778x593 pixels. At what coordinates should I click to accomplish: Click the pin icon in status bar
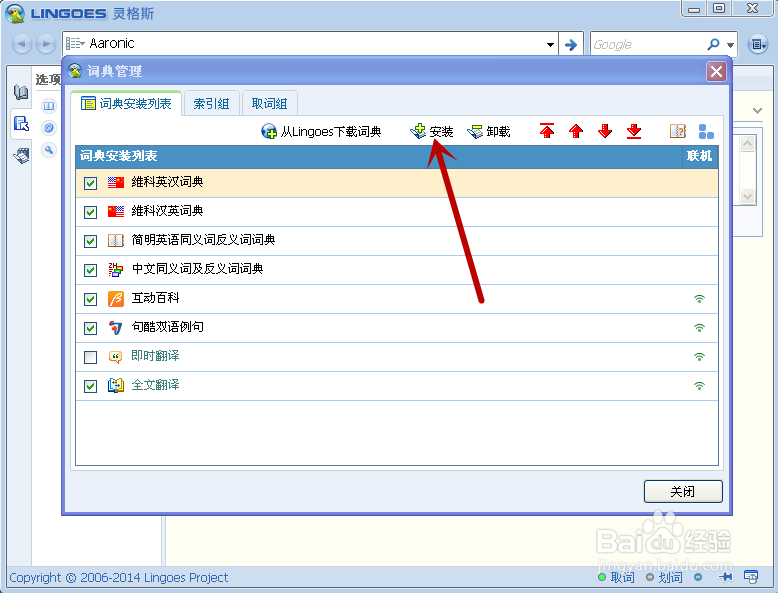tap(726, 577)
